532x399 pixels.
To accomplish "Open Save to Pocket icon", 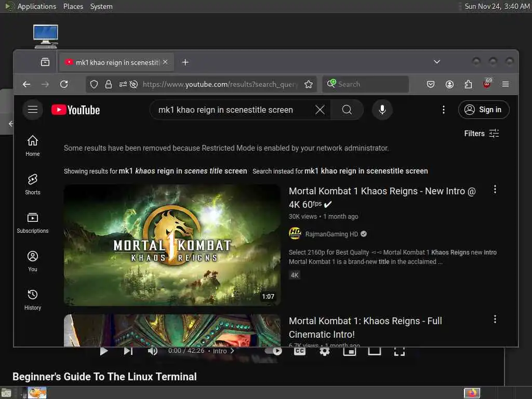I will pos(431,84).
